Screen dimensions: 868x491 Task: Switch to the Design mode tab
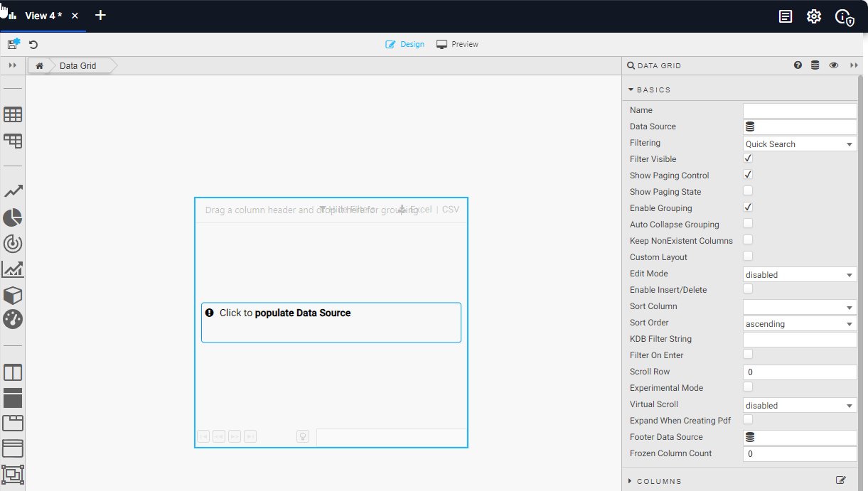405,44
